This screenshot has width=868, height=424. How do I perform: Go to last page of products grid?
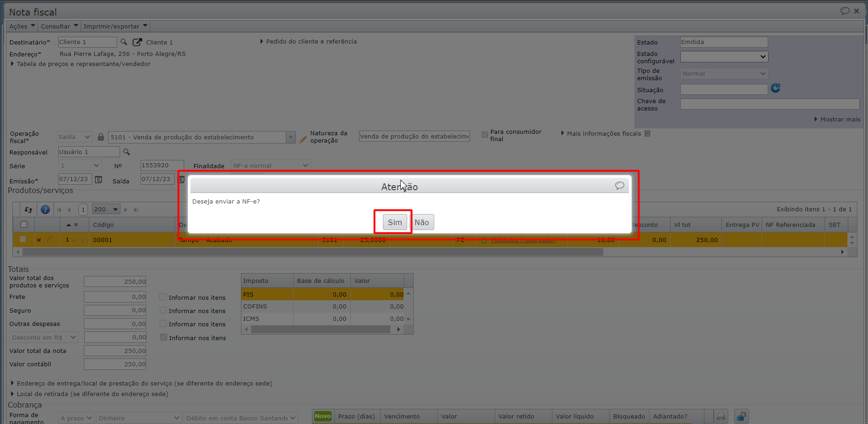point(136,210)
